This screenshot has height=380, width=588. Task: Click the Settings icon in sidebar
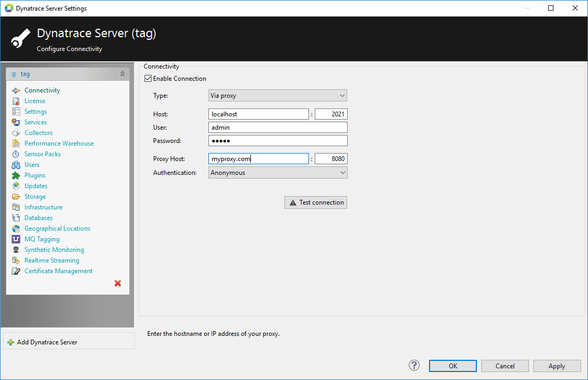[x=16, y=111]
